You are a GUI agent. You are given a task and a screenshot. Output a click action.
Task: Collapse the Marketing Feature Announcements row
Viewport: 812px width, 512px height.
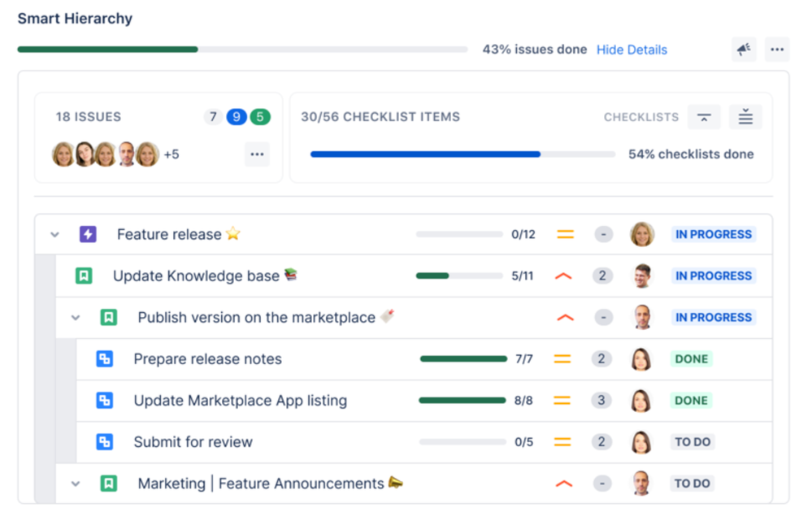click(76, 484)
